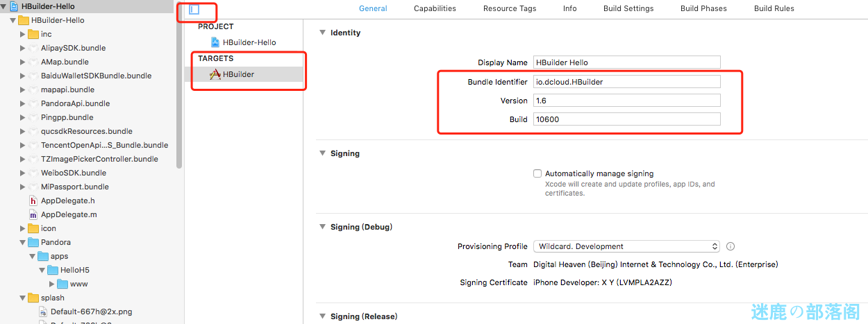
Task: Expand the inc folder
Action: [x=22, y=34]
